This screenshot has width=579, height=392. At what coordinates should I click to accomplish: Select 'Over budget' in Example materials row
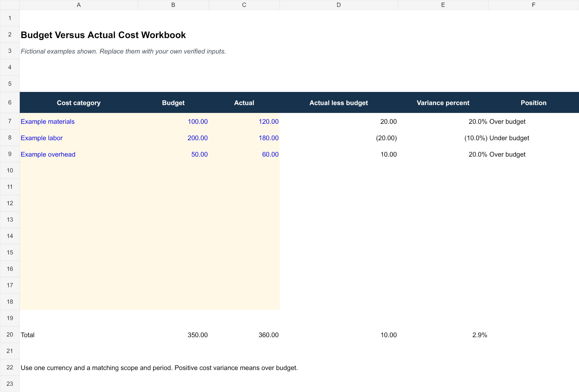point(534,121)
